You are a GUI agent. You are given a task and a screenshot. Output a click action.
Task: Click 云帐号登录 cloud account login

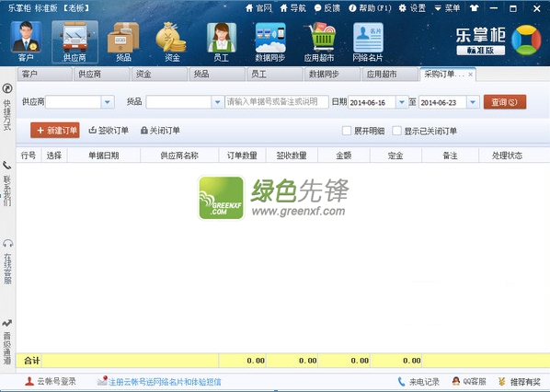tap(51, 382)
